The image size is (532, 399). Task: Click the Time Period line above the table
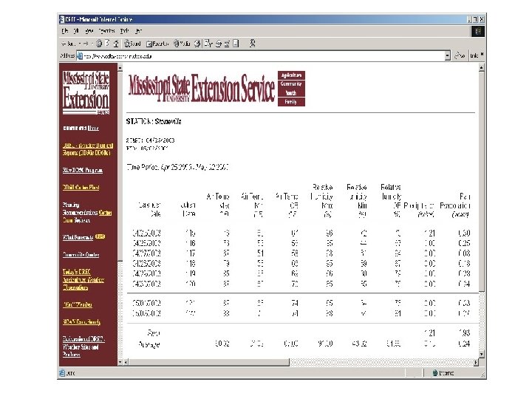(177, 167)
